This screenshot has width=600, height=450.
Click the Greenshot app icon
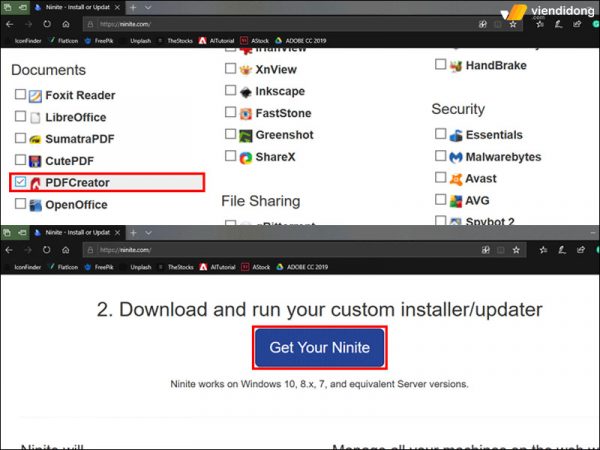(245, 135)
